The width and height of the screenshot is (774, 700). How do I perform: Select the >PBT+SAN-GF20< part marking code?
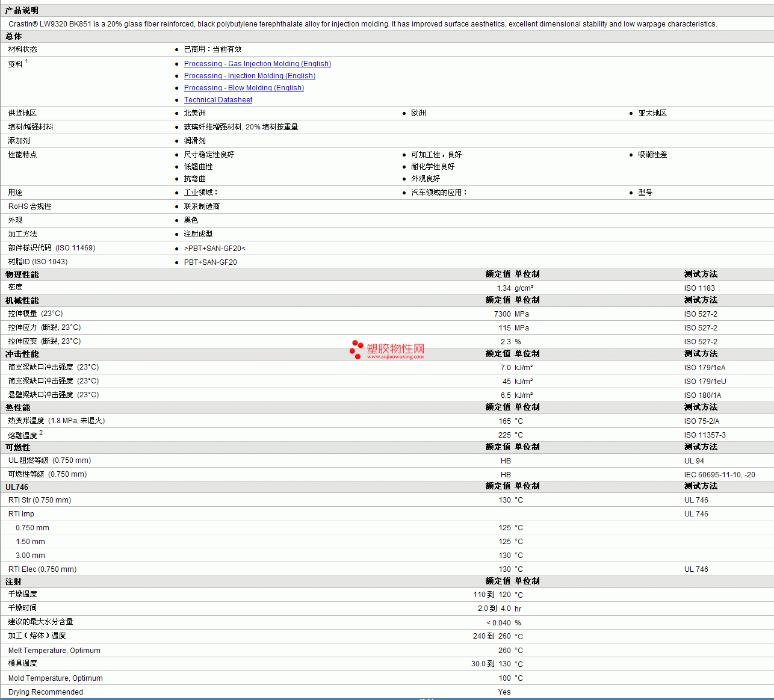pos(215,248)
